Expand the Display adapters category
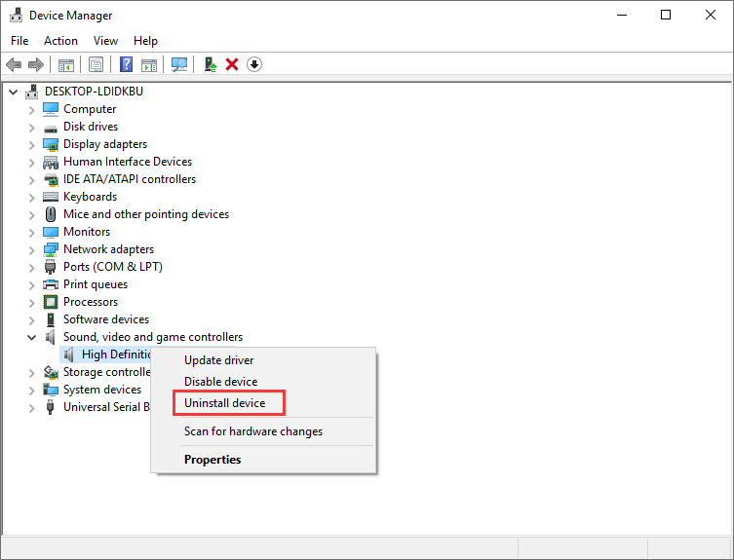This screenshot has height=560, width=734. pos(31,145)
